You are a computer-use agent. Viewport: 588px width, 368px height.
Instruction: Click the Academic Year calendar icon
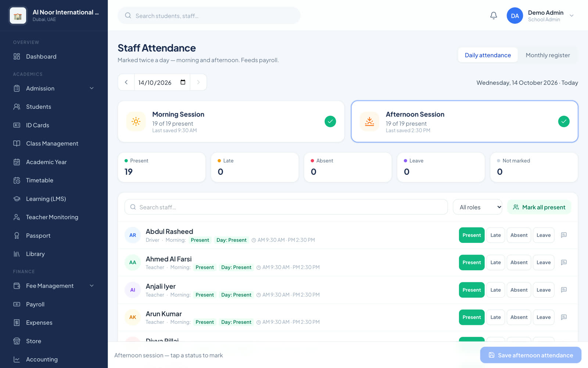[17, 162]
